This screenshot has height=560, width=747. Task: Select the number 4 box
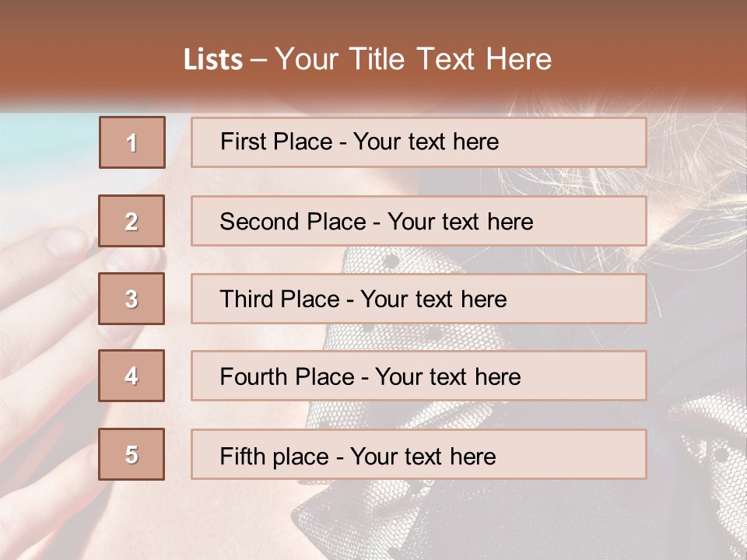coord(132,376)
